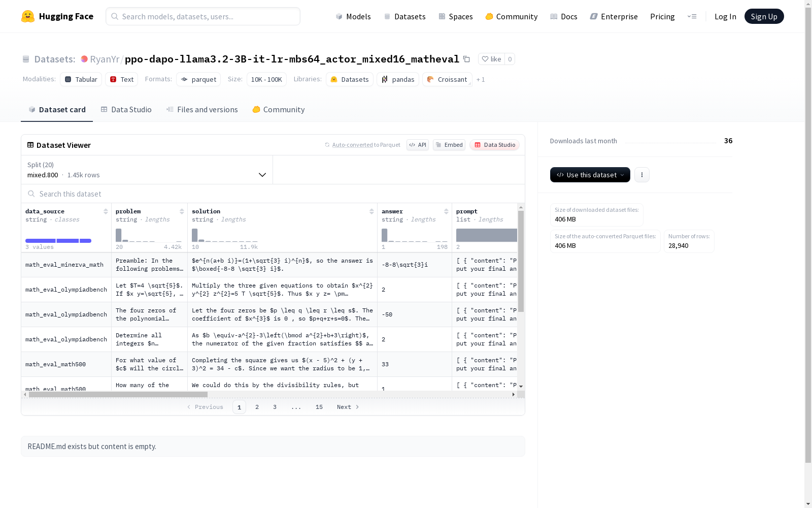
Task: Open the RyanYr user profile link
Action: coord(105,59)
